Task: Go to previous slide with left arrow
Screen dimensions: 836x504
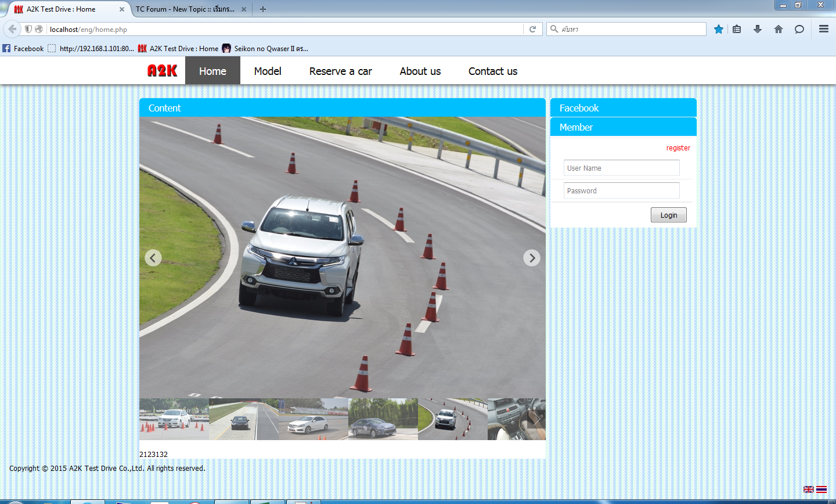Action: coord(153,258)
